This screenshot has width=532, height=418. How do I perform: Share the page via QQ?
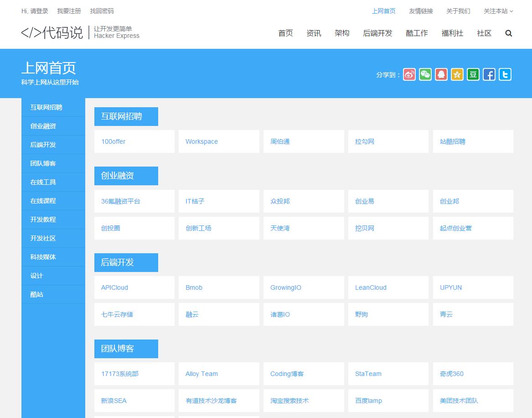tap(441, 74)
